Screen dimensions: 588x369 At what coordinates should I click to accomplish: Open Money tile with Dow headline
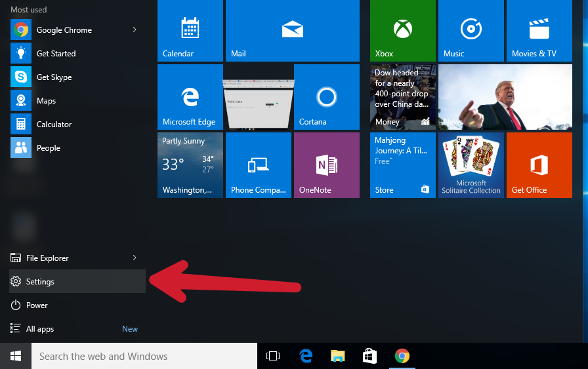tap(403, 97)
